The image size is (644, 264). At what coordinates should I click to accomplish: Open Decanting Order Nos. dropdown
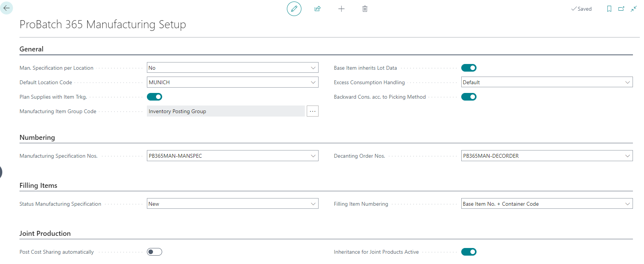628,156
